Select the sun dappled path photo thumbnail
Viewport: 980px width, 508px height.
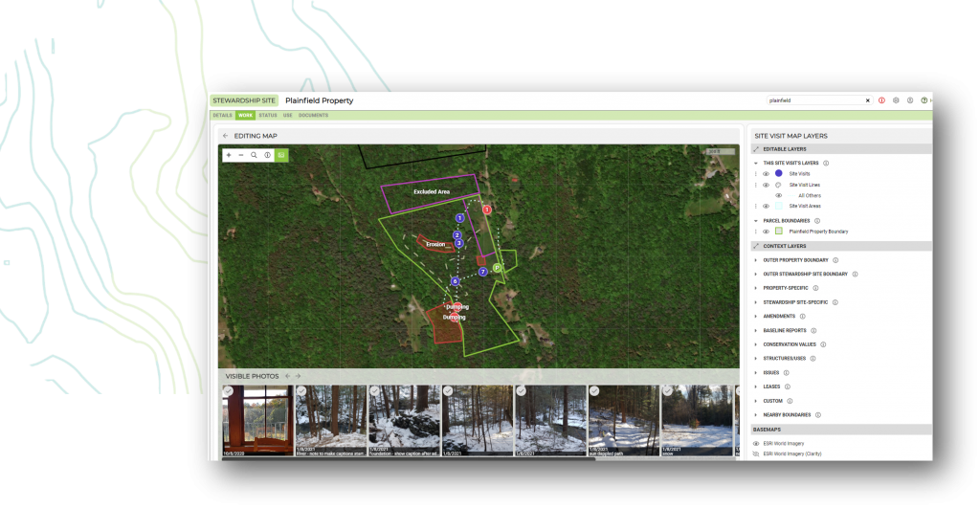(x=623, y=421)
